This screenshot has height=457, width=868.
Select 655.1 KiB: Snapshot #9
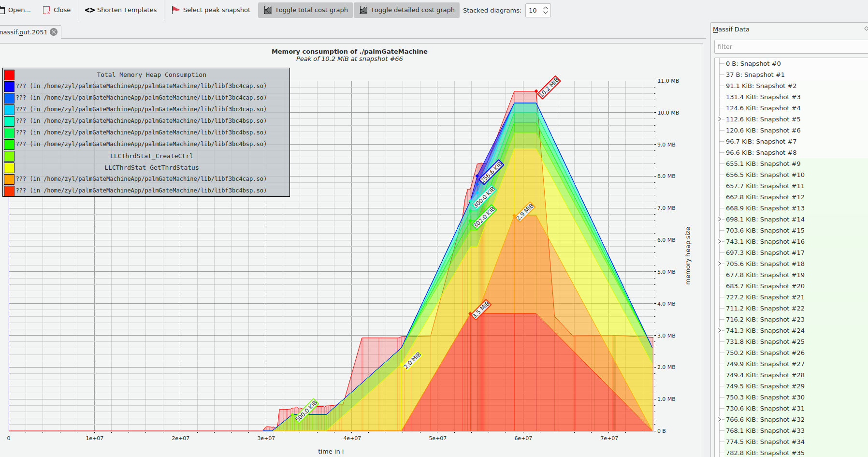click(763, 164)
